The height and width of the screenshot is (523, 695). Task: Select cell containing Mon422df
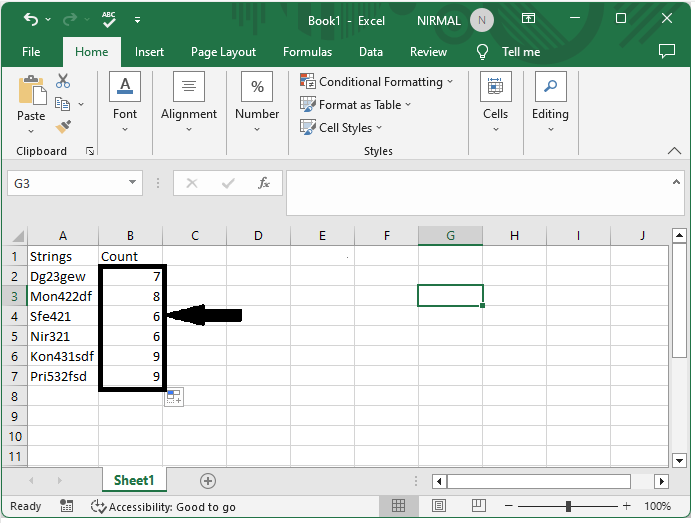pos(63,296)
